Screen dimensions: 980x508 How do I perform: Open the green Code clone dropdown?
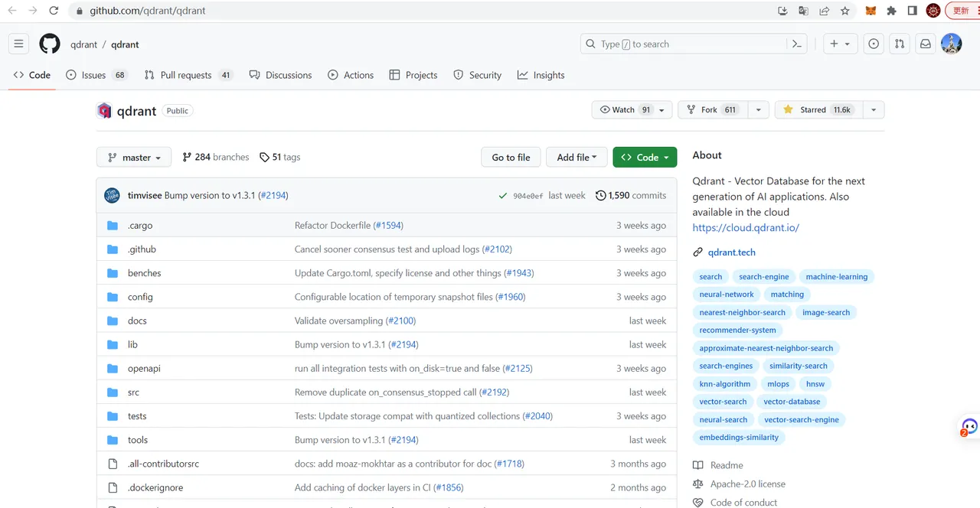[645, 158]
